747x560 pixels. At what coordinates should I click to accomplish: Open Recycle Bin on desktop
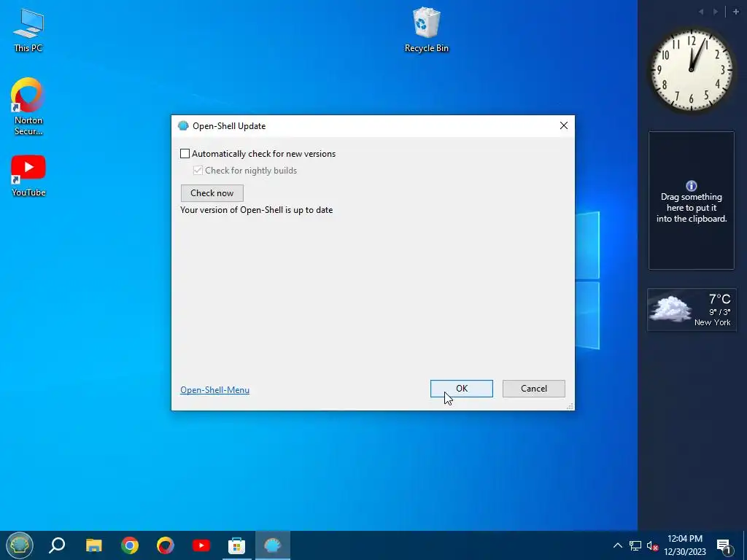426,29
